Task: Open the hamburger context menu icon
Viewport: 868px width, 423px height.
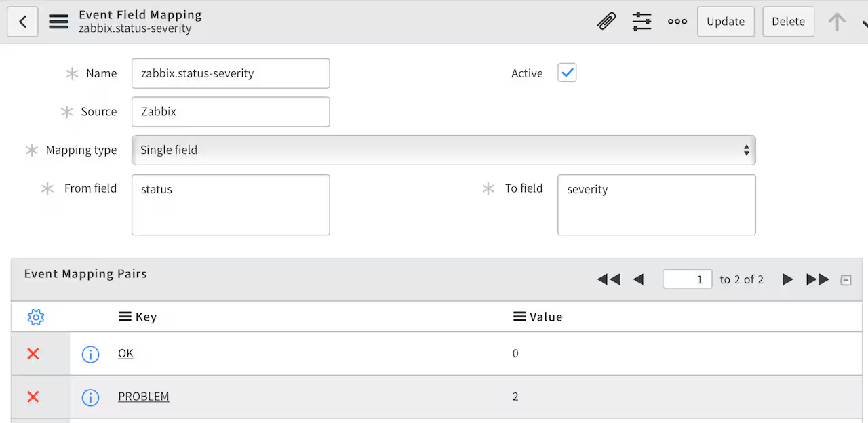Action: coord(59,22)
